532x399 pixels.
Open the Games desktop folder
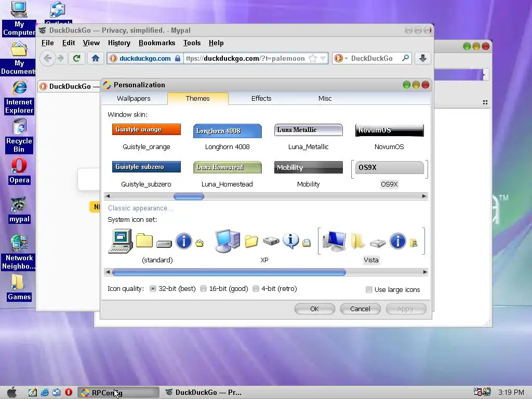point(19,288)
